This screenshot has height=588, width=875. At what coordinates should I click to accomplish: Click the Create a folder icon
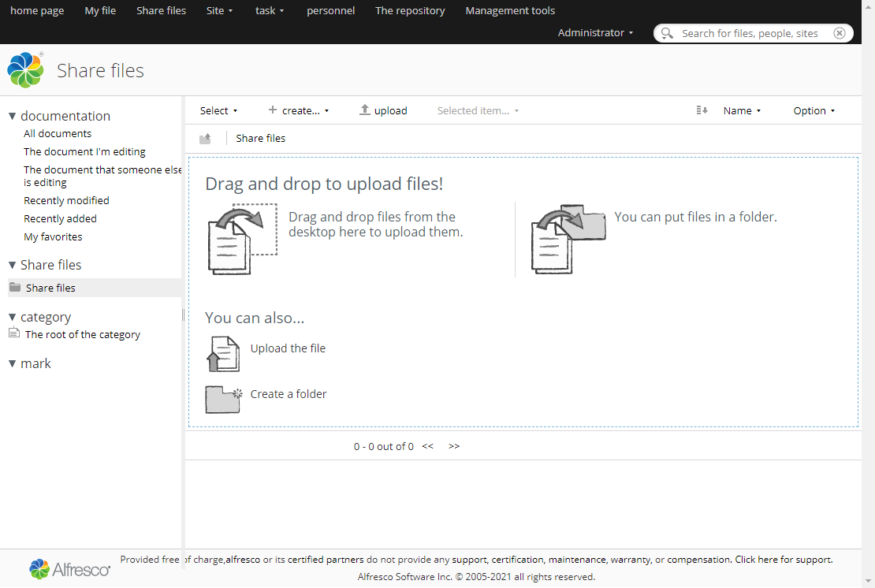(x=223, y=400)
